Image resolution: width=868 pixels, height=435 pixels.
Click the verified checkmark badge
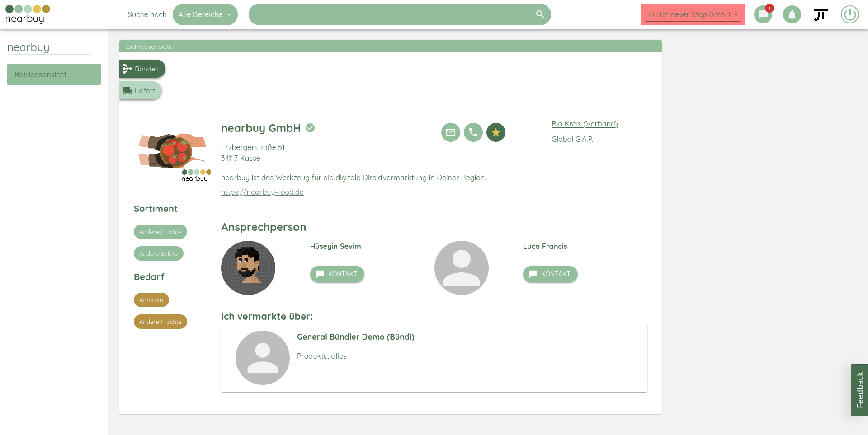(310, 128)
